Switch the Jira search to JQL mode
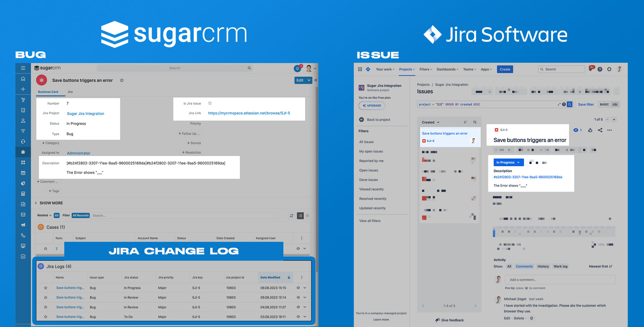644x327 pixels. point(615,104)
